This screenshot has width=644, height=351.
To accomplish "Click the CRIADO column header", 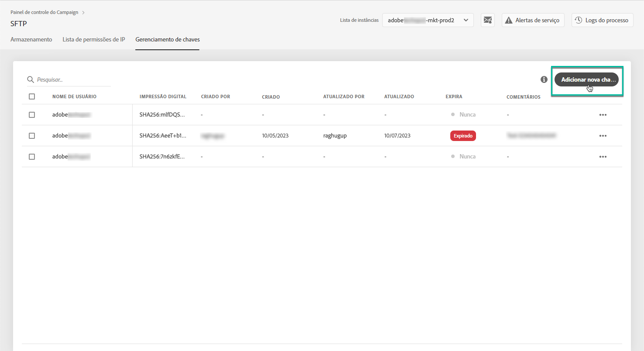I will [271, 97].
